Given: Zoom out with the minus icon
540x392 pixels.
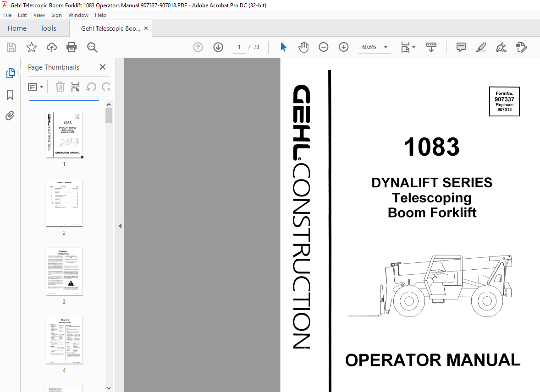Looking at the screenshot, I should coord(323,47).
